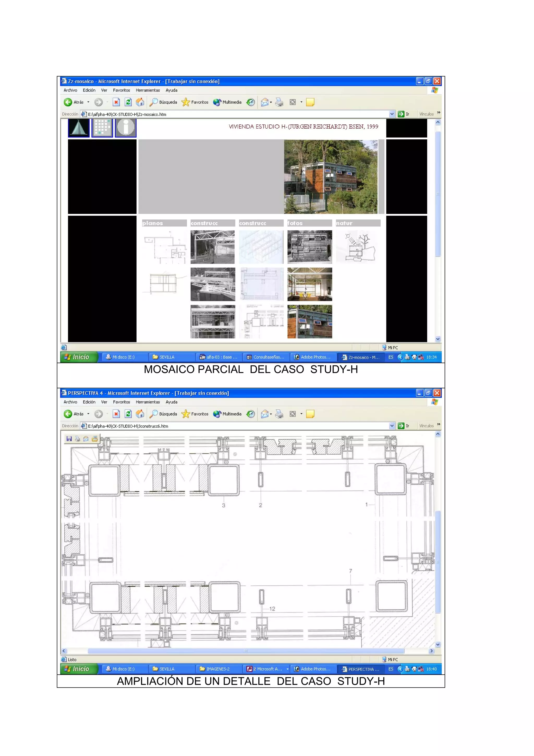Screen dimensions: 534x756
Task: Click the pyramid icon on the mosaic page
Action: click(79, 127)
